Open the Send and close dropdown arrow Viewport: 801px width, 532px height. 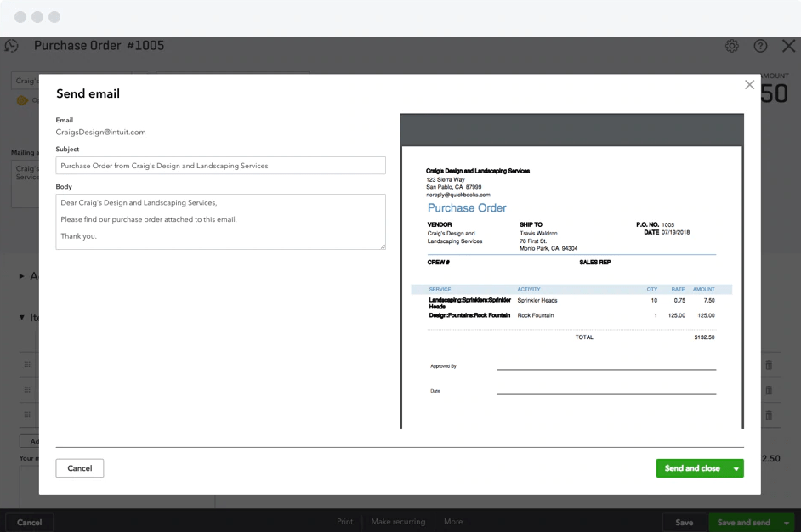coord(736,468)
